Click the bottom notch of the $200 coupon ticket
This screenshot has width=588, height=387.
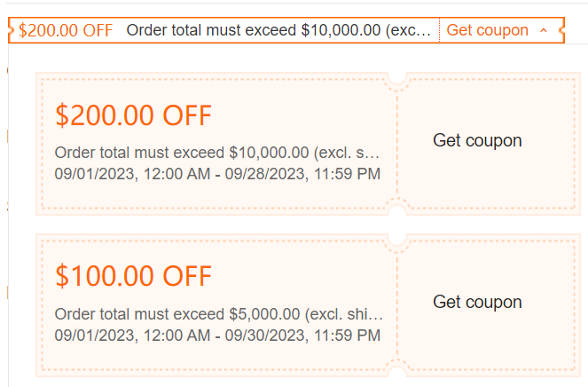point(397,209)
